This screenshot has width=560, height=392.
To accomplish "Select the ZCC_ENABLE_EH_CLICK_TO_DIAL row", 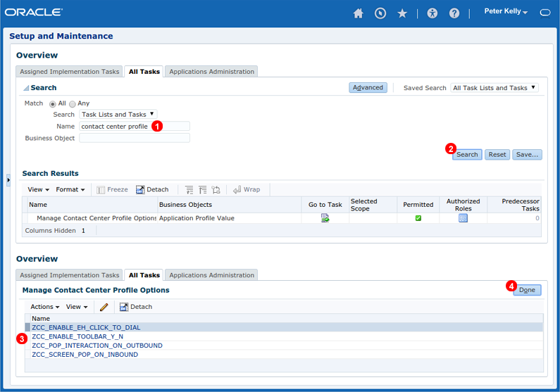I will click(x=285, y=327).
